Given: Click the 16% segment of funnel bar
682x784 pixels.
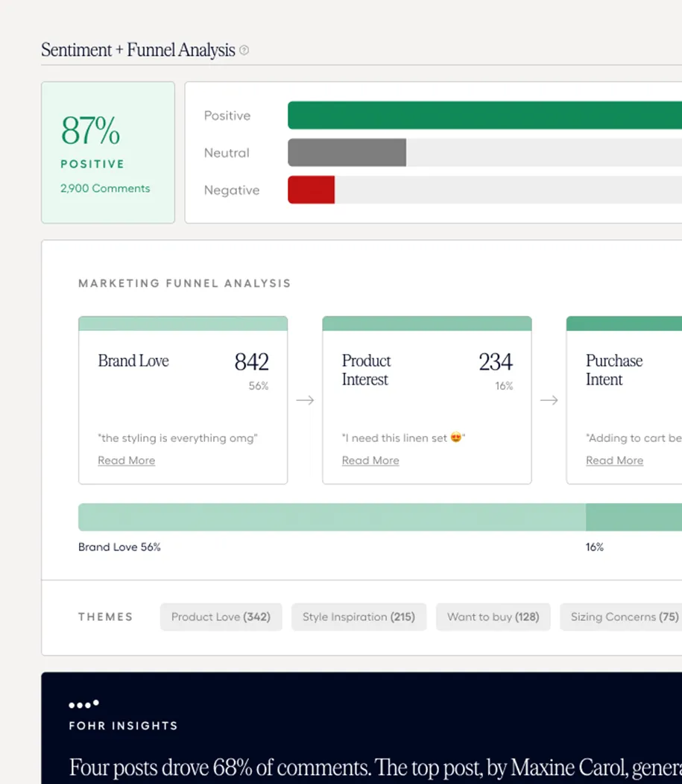Looking at the screenshot, I should 634,517.
